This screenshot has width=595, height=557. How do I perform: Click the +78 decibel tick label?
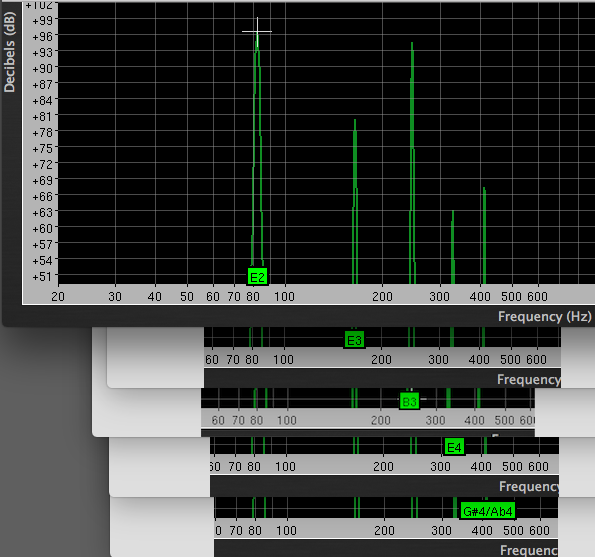point(42,132)
